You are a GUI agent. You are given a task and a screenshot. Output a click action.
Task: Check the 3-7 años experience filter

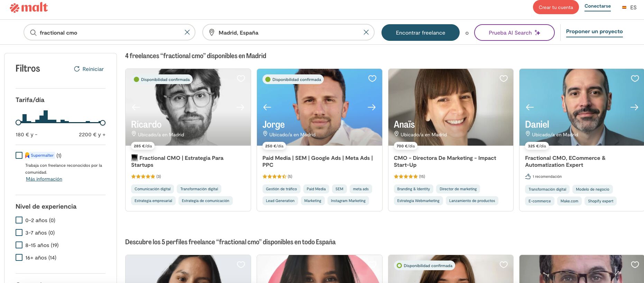19,232
